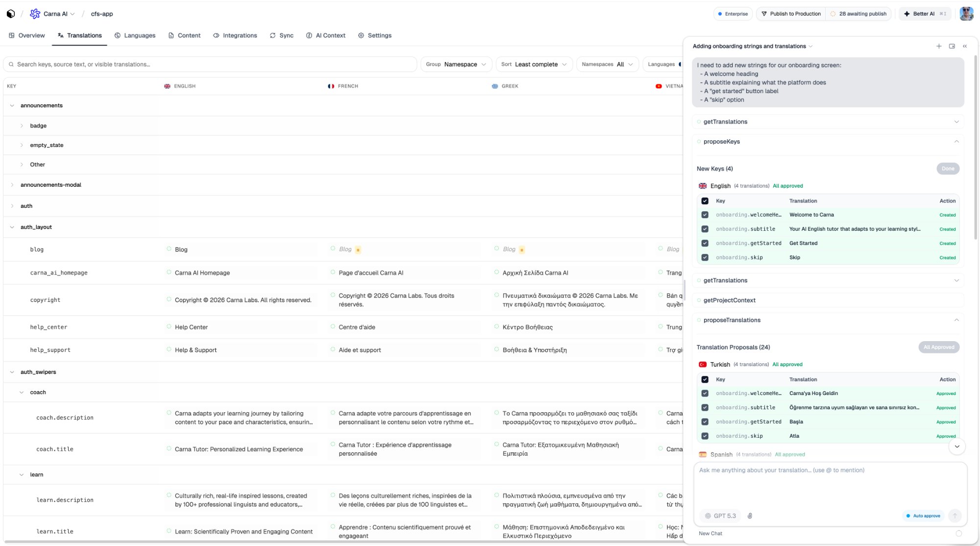Pop out the chat panel icon
This screenshot has width=980, height=546.
[x=952, y=46]
